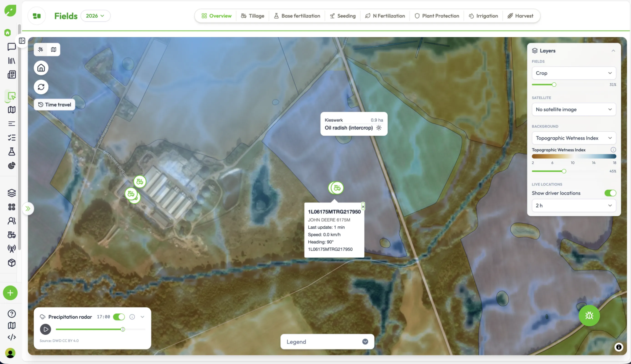
Task: Switch map to satellite view icon
Action: [x=40, y=50]
